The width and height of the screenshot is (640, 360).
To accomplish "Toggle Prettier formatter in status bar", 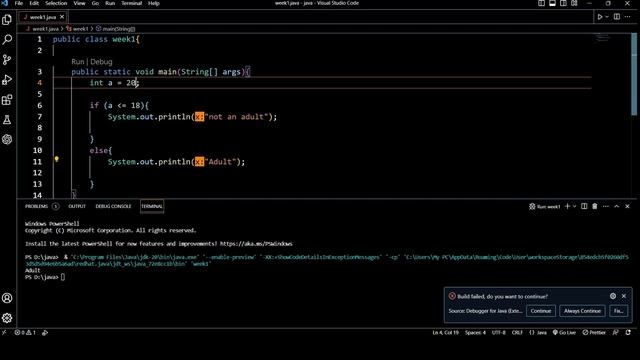I will (594, 333).
